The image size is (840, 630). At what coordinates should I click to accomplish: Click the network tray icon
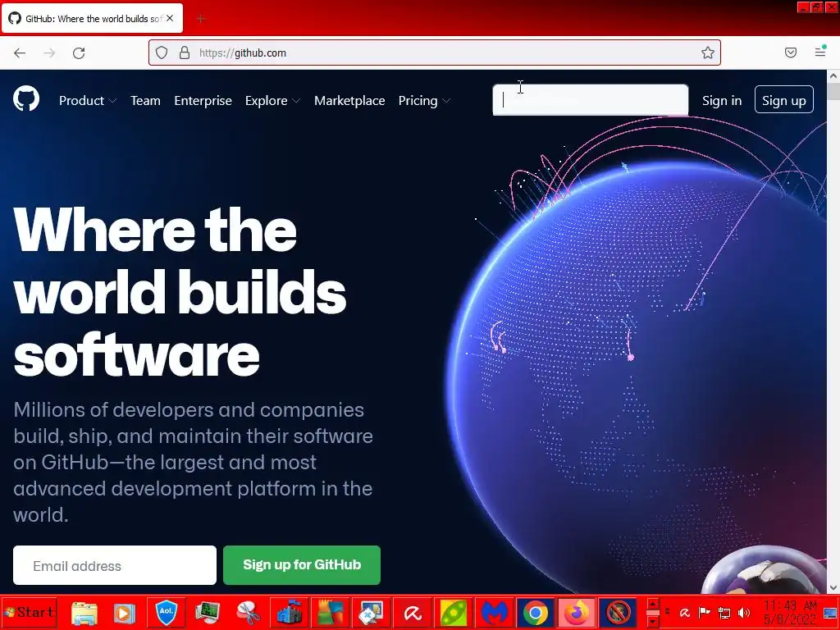[x=724, y=613]
